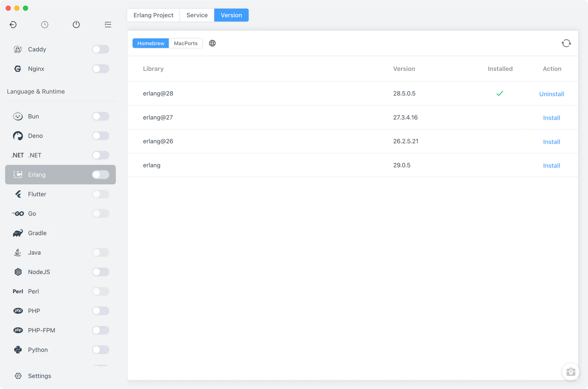Toggle the Caddy service switch

tap(100, 49)
